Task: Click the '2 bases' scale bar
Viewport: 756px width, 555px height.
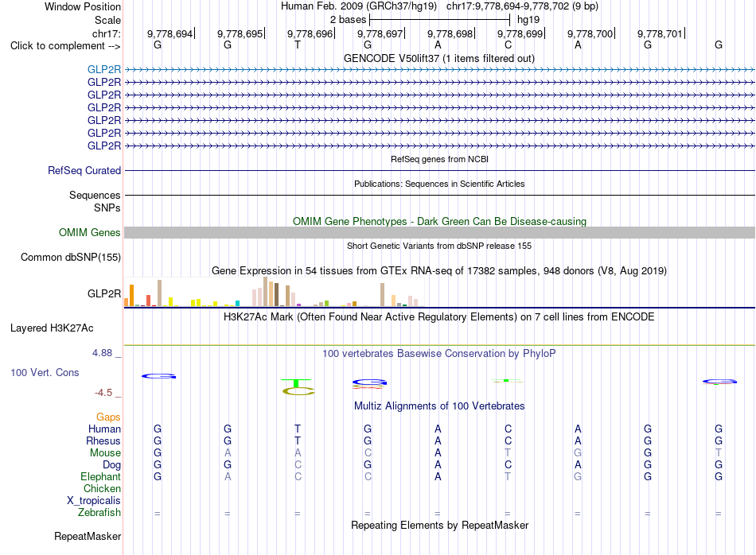Action: pyautogui.click(x=440, y=20)
